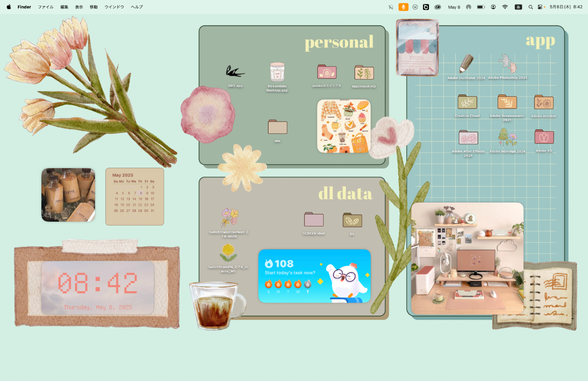Click the twitchTransFreeNext bouquet icon

click(229, 218)
